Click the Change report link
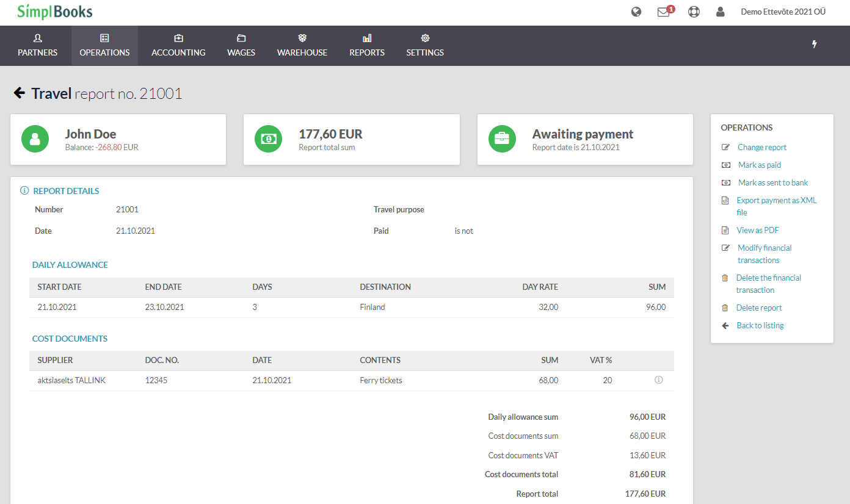Screen dimensions: 850x504 [762, 147]
